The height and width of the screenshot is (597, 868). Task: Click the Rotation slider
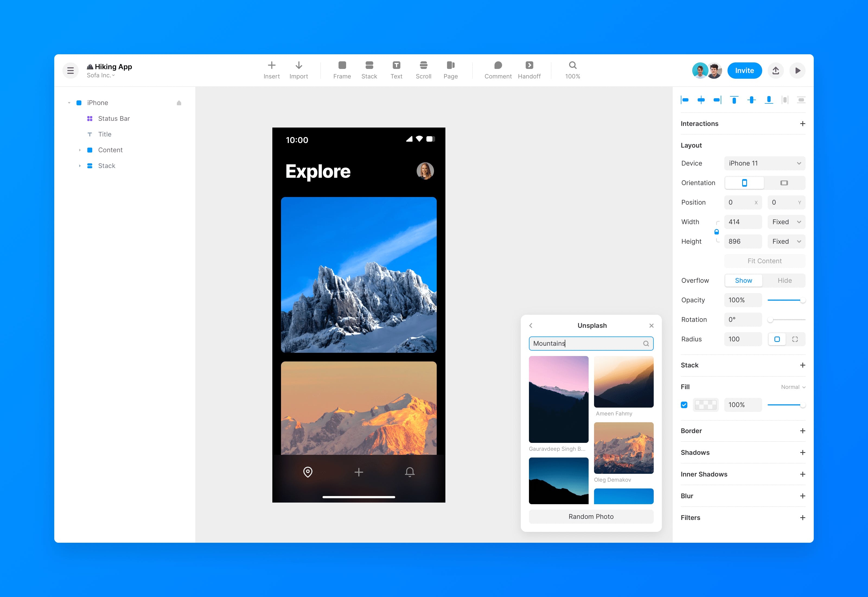(786, 319)
